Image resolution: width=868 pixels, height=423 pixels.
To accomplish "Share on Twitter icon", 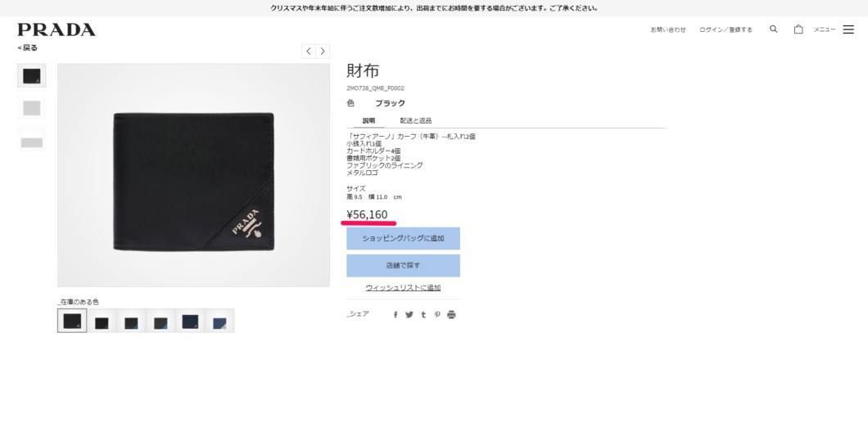I will click(x=409, y=315).
